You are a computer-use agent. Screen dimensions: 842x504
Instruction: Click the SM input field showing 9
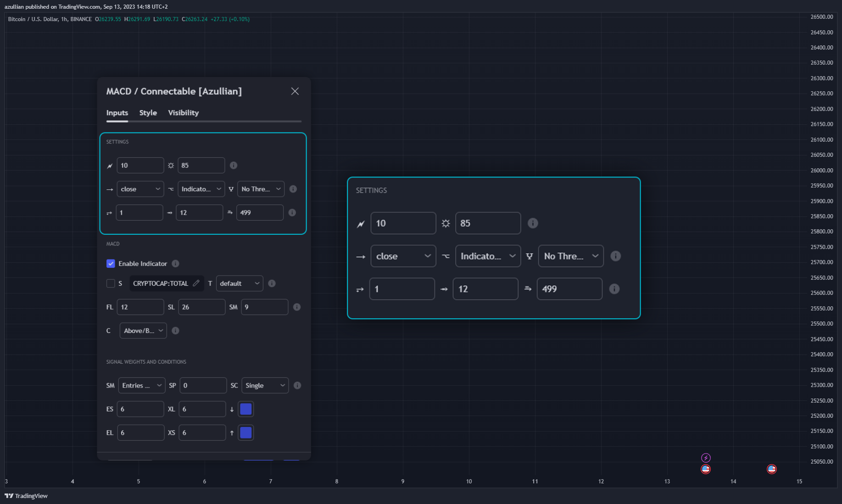point(265,307)
